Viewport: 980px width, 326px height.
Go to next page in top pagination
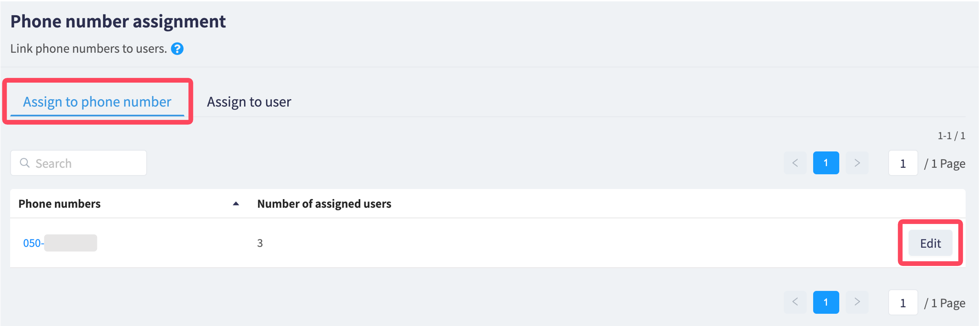[857, 163]
